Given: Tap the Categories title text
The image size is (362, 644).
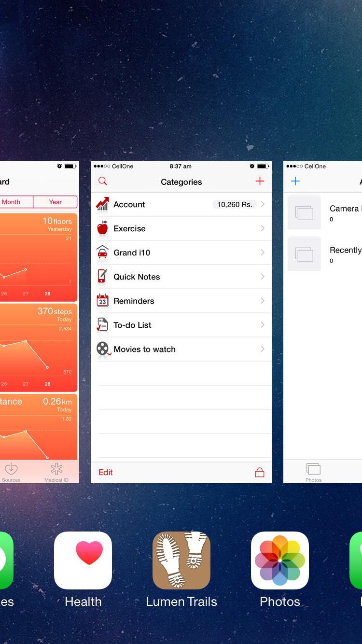Looking at the screenshot, I should pyautogui.click(x=181, y=182).
